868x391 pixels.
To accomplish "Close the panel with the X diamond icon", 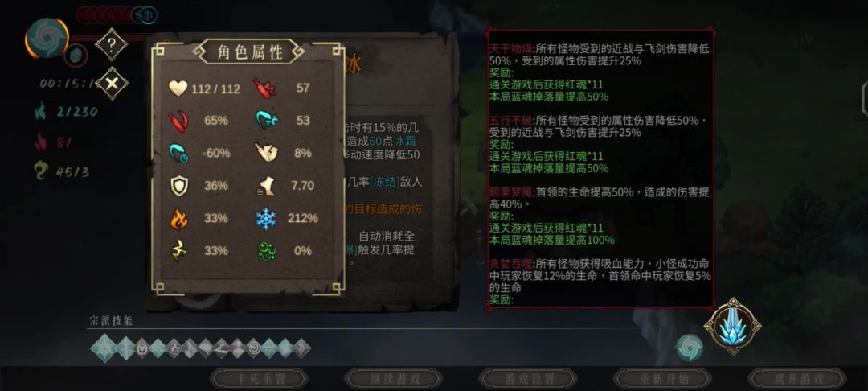I will [112, 84].
